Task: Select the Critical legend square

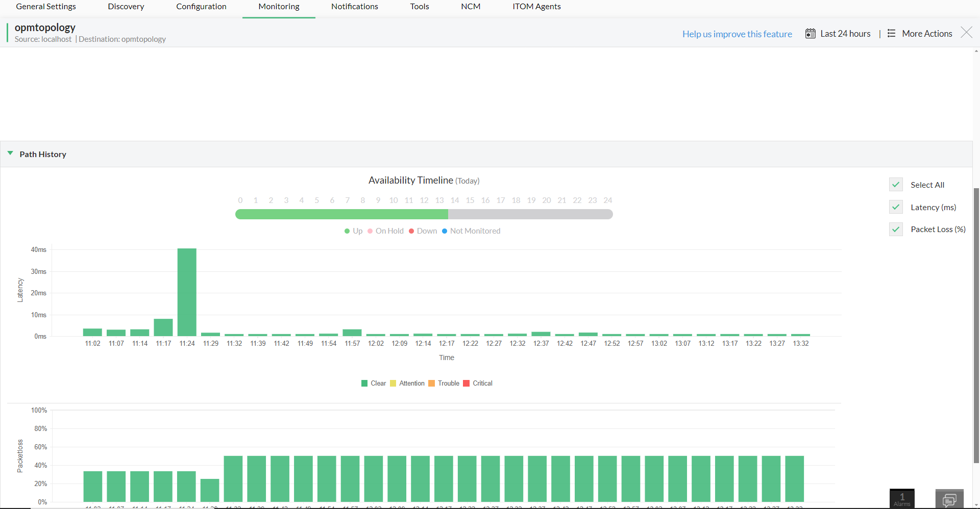Action: click(466, 383)
